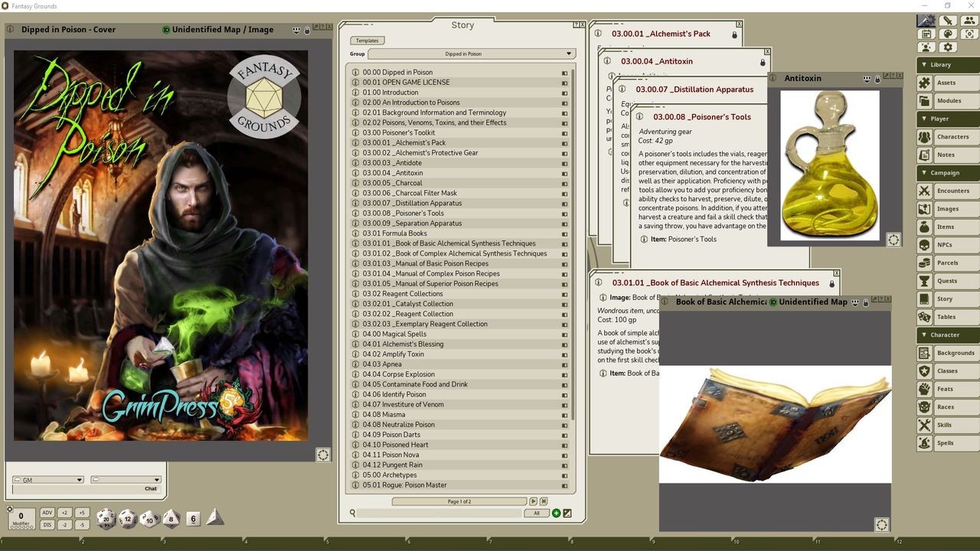Image resolution: width=980 pixels, height=551 pixels.
Task: Click the Templates button in the Story window
Action: click(367, 40)
